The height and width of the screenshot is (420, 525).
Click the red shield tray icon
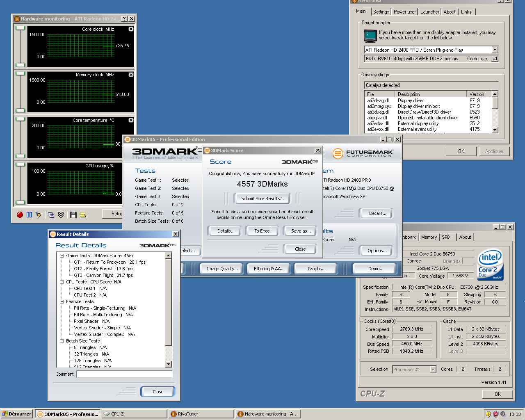495,414
